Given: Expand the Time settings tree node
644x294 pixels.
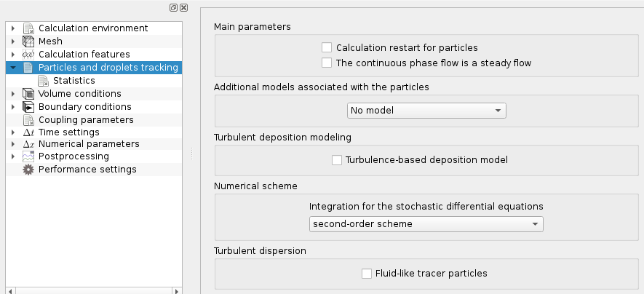Looking at the screenshot, I should point(13,132).
